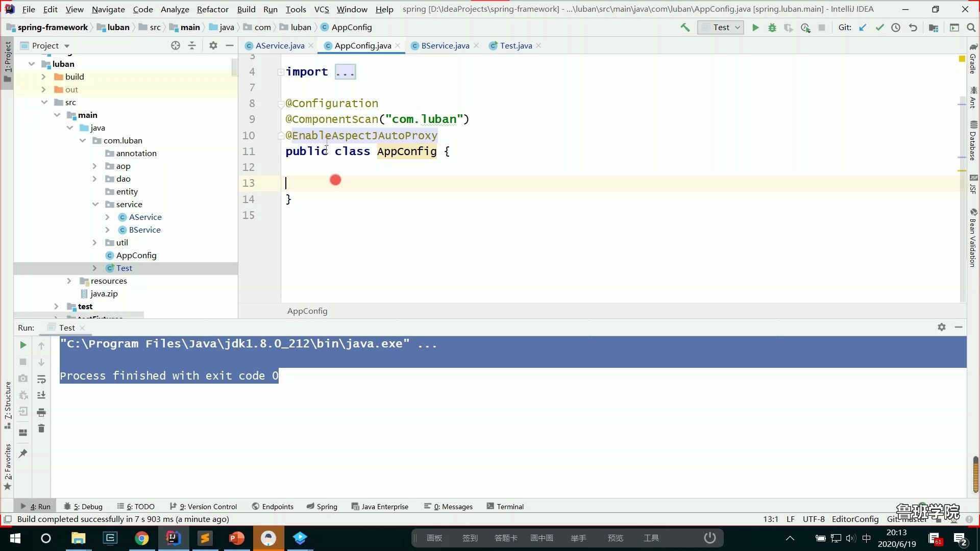The image size is (980, 551).
Task: Click the yellow inspection indicator above the editor scrollbar
Action: coord(962,59)
